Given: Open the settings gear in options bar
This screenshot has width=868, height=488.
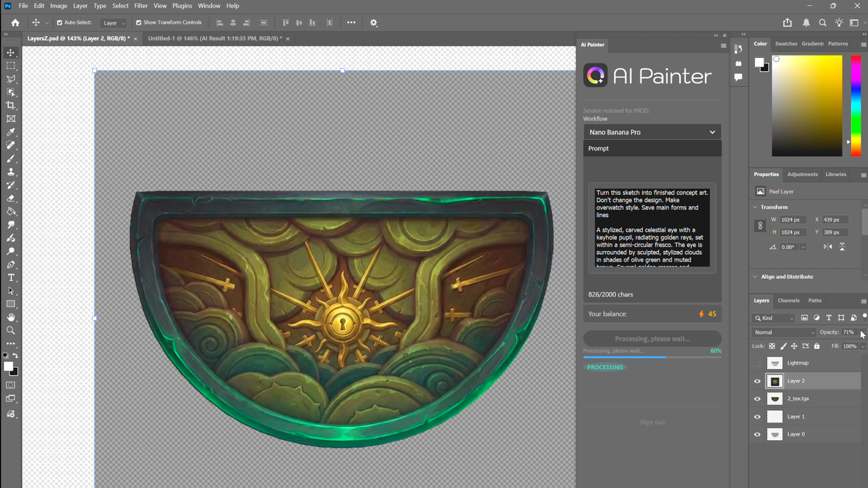Looking at the screenshot, I should point(374,23).
